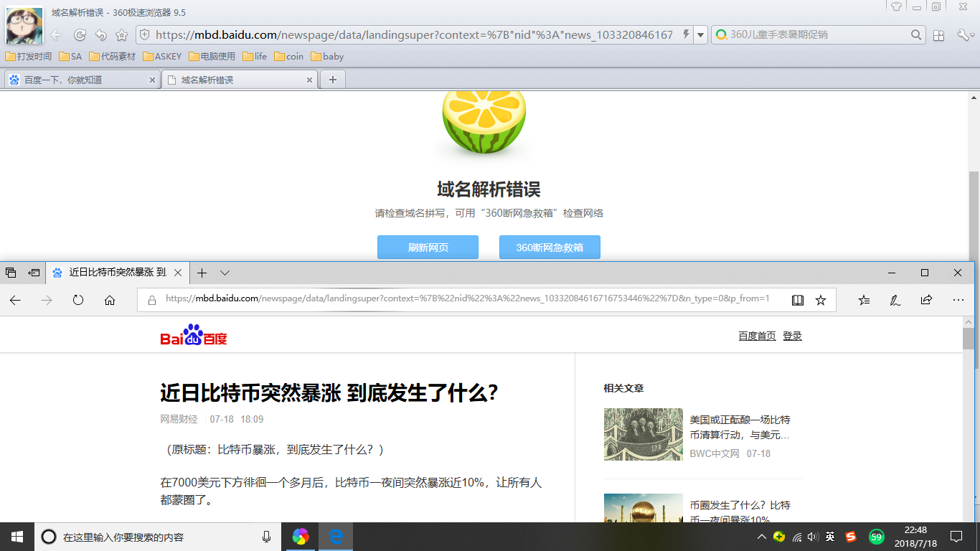Expand the address bar URL dropdown arrow
The height and width of the screenshot is (551, 980).
coord(701,34)
